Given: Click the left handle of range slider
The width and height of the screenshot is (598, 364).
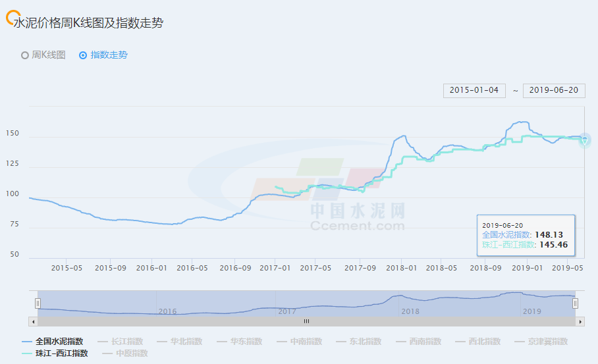Looking at the screenshot, I should [x=38, y=303].
